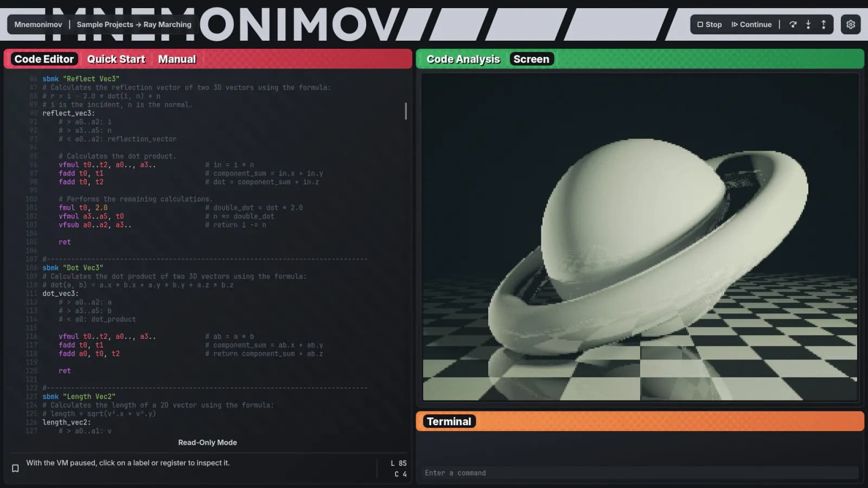
Task: Click the vfmul a3..a5, t0 instruction
Action: click(91, 216)
